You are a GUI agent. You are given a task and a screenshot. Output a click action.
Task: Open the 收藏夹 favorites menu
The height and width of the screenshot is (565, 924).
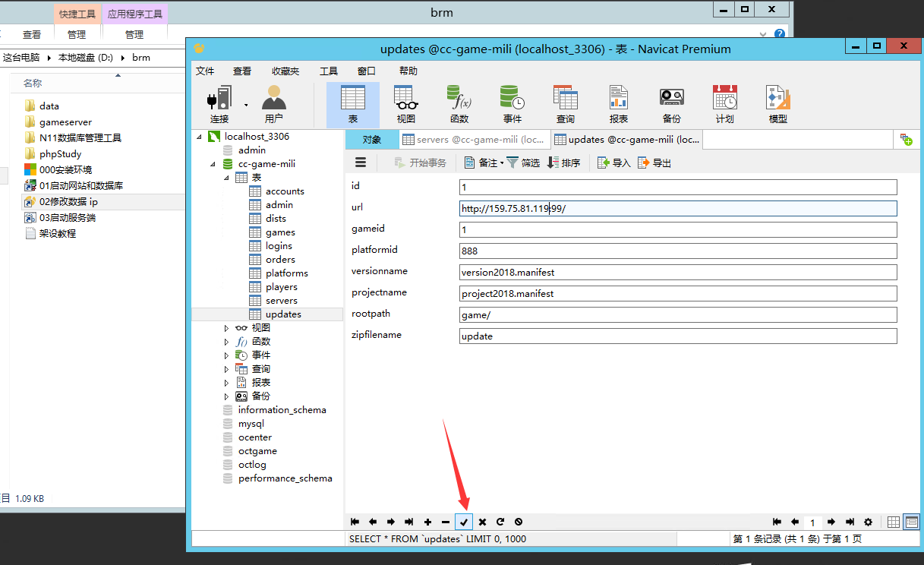tap(285, 71)
